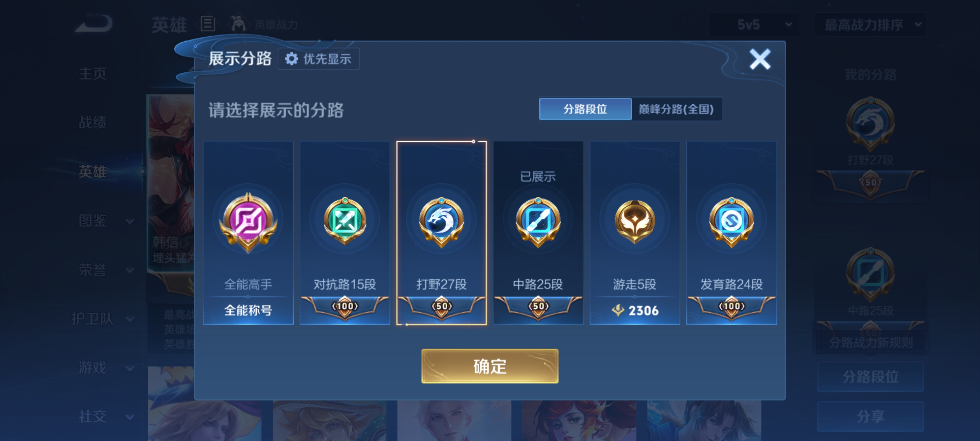
Task: Switch to 巅峰分路(全国) tab
Action: point(677,109)
